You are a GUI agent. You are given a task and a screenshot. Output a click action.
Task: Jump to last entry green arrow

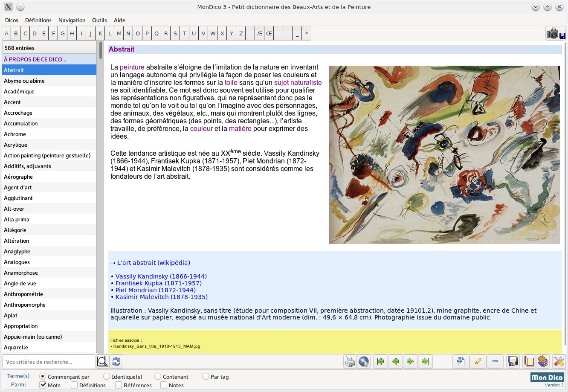425,362
